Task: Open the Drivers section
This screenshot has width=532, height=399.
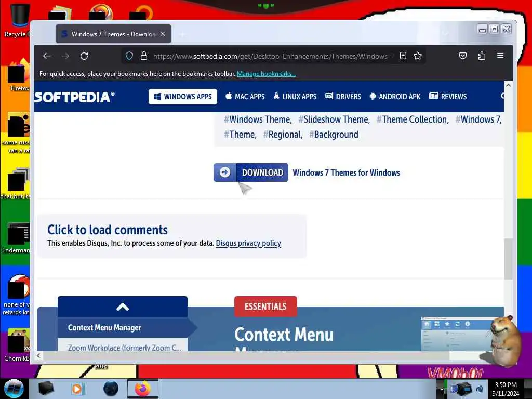Action: click(343, 97)
